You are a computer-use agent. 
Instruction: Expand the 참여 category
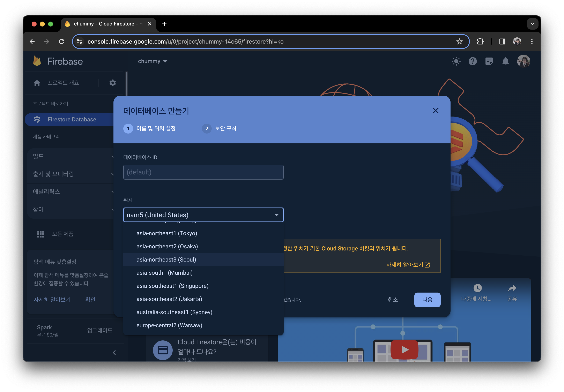71,210
